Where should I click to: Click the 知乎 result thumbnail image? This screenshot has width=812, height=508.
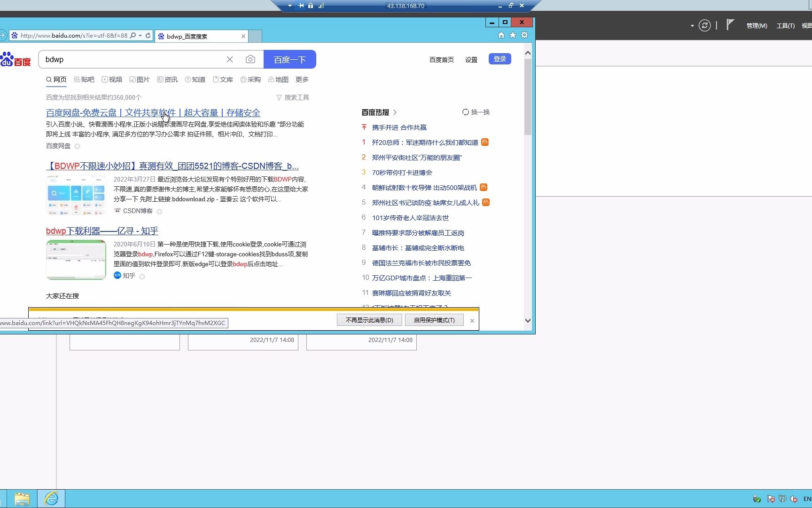[76, 260]
